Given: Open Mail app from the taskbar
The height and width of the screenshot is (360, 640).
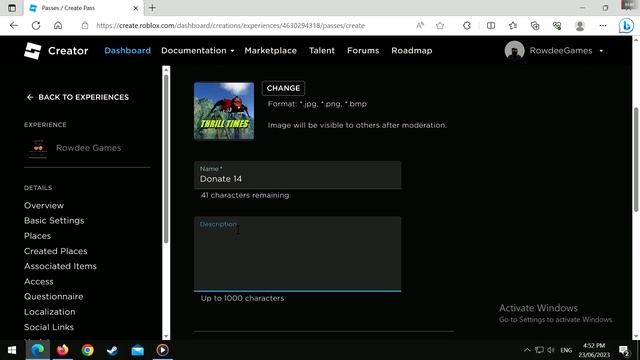Looking at the screenshot, I should [138, 350].
